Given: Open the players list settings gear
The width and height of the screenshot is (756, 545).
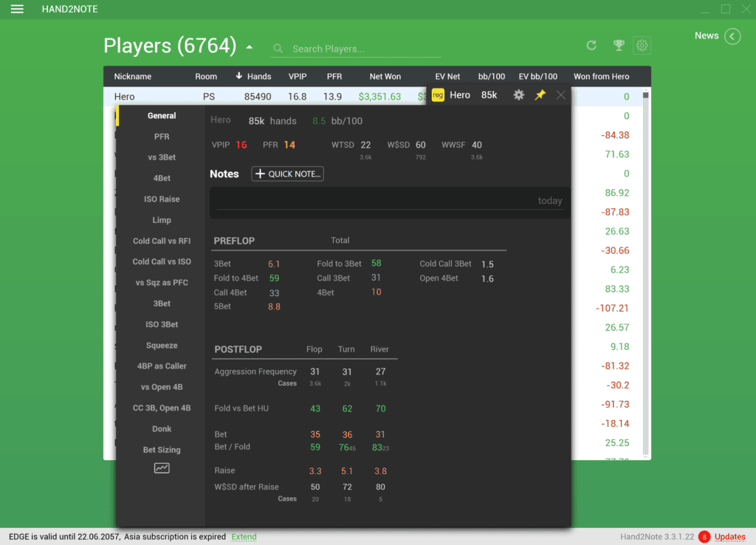Looking at the screenshot, I should (x=642, y=45).
